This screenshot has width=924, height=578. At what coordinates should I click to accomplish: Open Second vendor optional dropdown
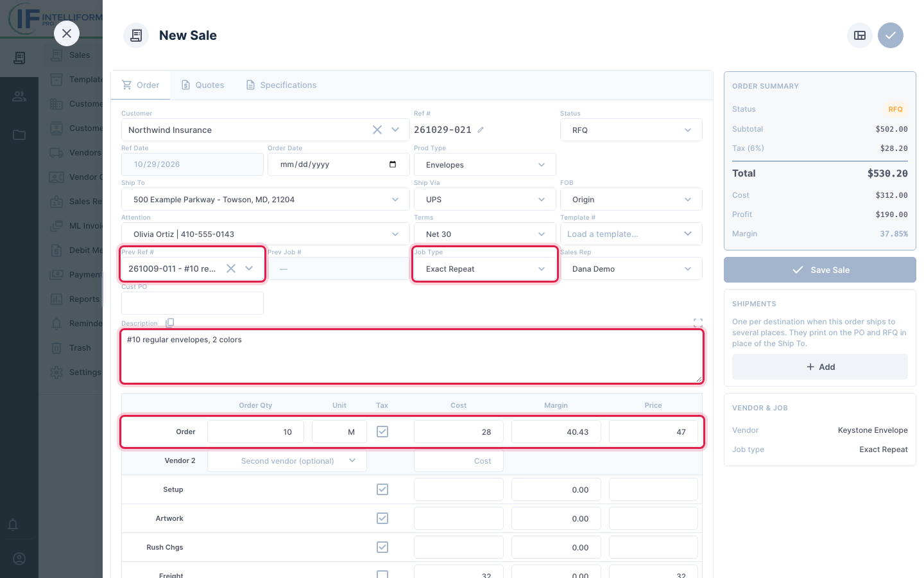click(x=287, y=461)
